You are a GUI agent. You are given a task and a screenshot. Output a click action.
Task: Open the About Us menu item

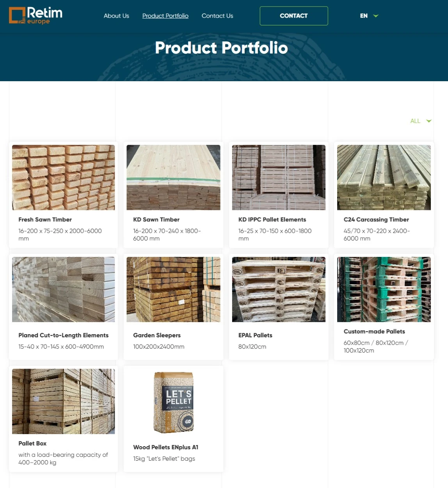click(116, 16)
